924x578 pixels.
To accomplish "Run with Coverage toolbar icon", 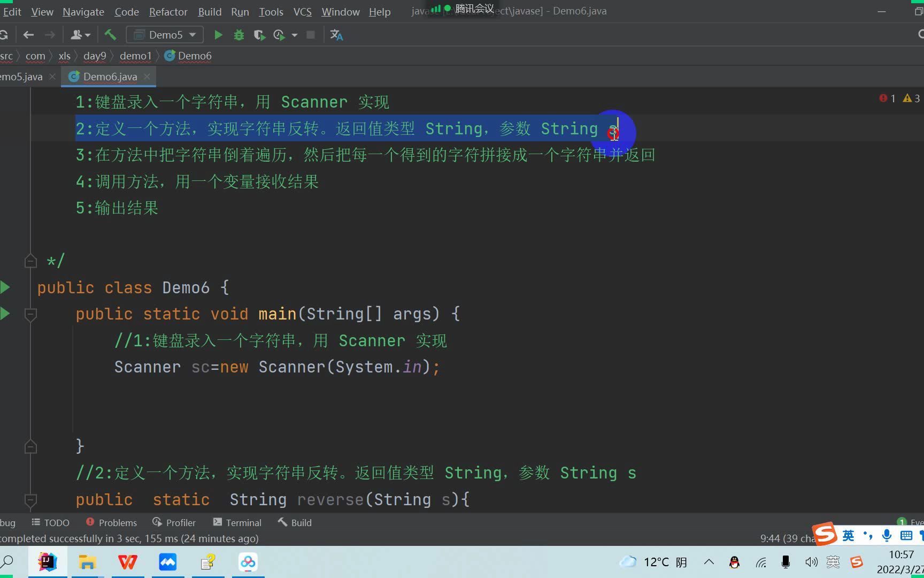I will pos(259,35).
